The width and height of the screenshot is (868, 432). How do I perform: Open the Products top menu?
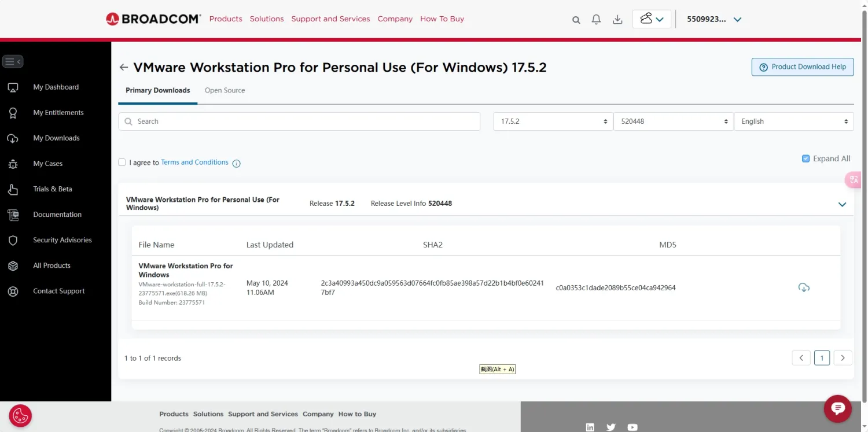226,19
